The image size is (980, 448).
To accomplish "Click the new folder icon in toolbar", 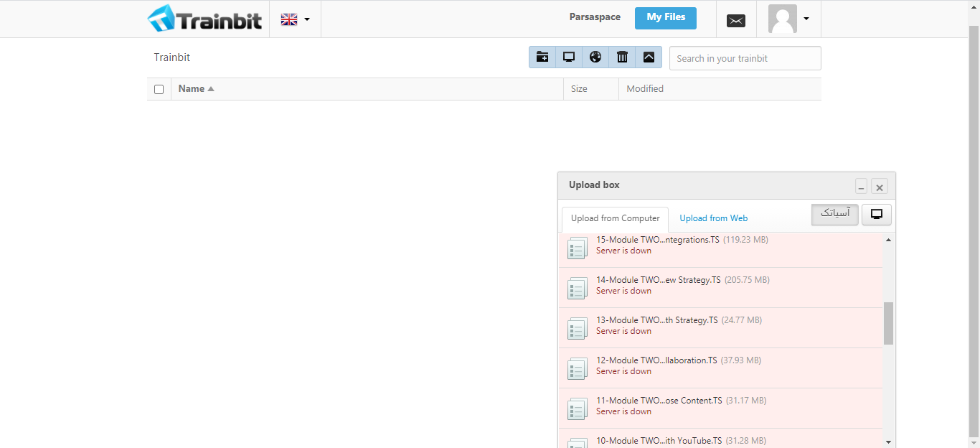I will 542,57.
